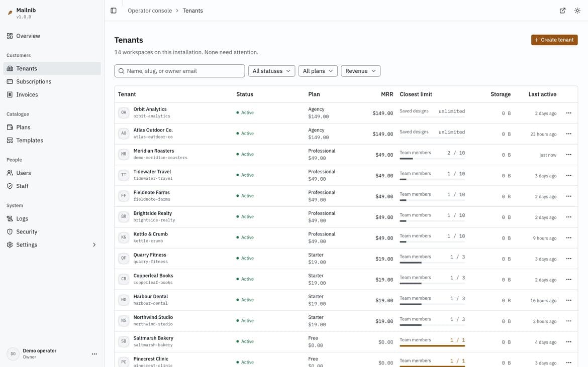
Task: Open Logs in System section
Action: [52, 219]
